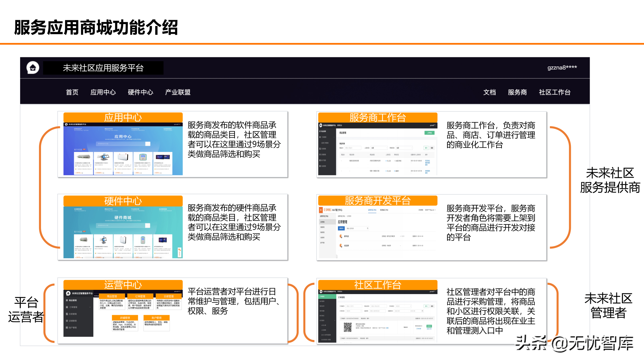Open the 上架状态 dropdown in 商品管理
644x362 pixels.
(x=379, y=148)
